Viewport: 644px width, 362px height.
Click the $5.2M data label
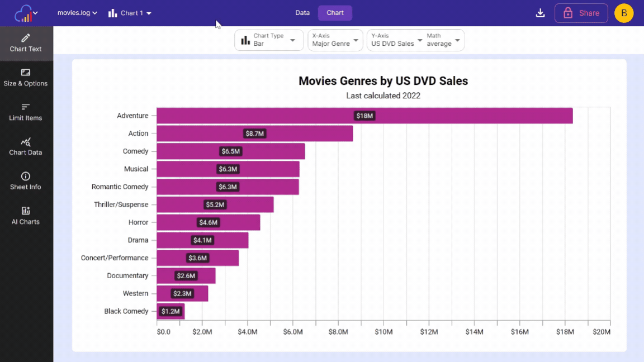[x=215, y=204]
